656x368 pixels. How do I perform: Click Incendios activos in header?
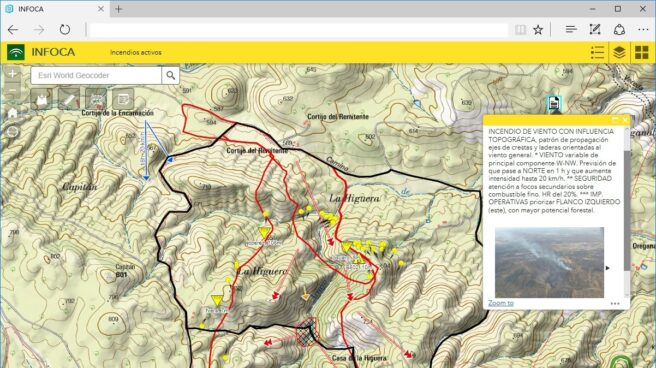click(x=136, y=52)
